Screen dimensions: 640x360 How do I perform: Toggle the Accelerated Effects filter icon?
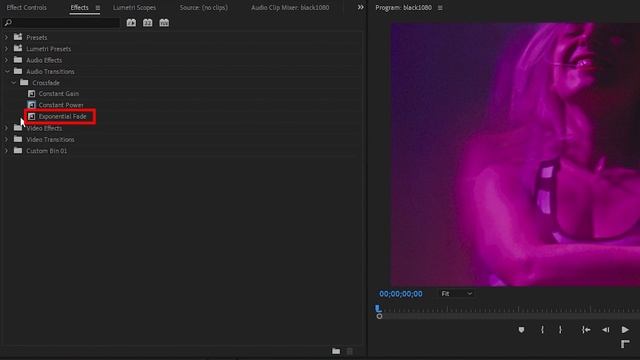[x=131, y=23]
